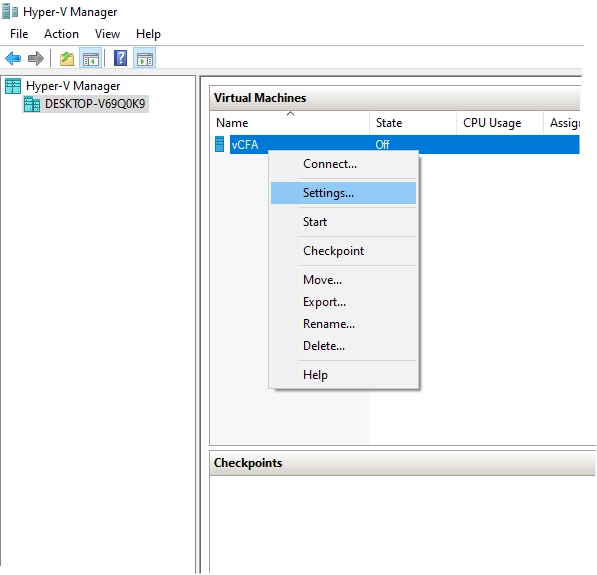This screenshot has height=575, width=597.
Task: Click the vCFA virtual machine icon
Action: click(x=220, y=144)
